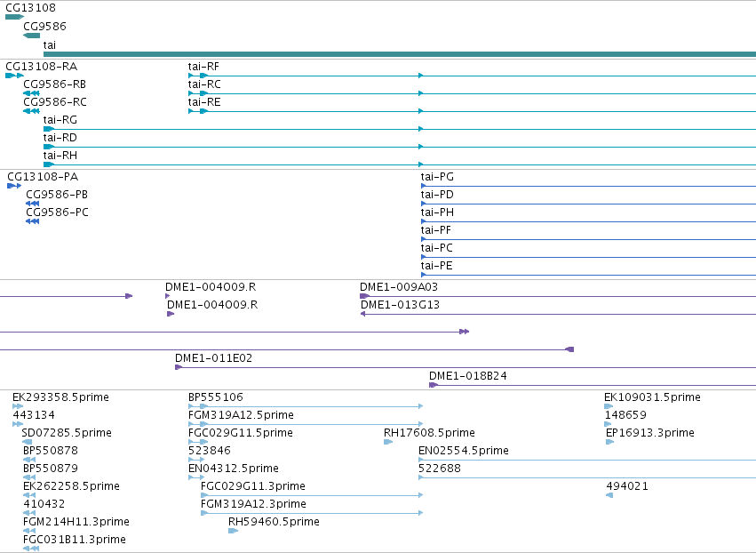The width and height of the screenshot is (756, 553).
Task: Select transcript CG13108-RA label
Action: coord(42,66)
